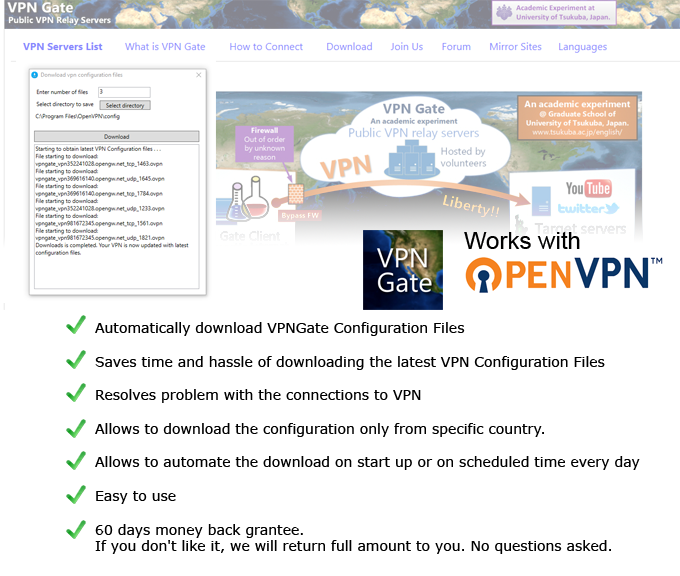Click the 'only from specific country' feature line
The image size is (680, 576).
click(320, 429)
